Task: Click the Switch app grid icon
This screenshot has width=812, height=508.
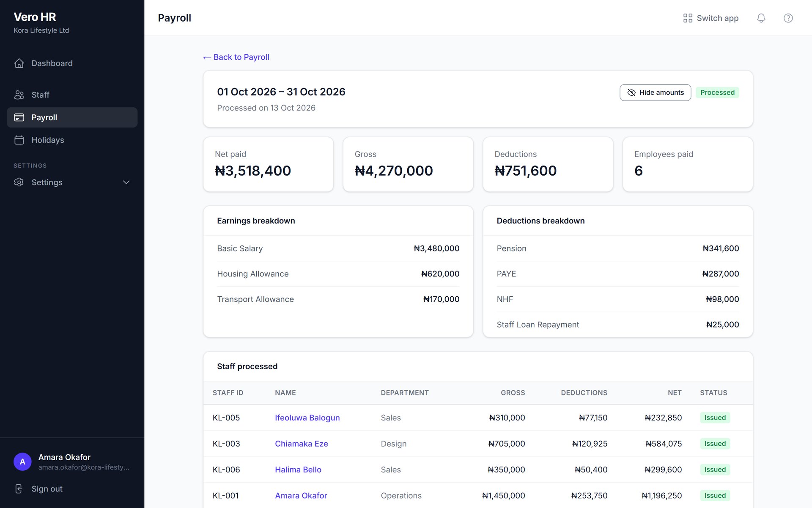Action: coord(688,18)
